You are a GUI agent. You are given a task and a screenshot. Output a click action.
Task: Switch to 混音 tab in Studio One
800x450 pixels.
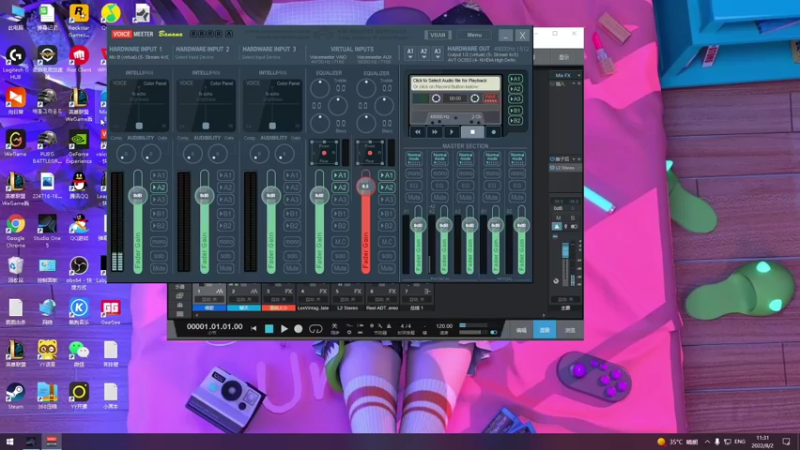545,330
